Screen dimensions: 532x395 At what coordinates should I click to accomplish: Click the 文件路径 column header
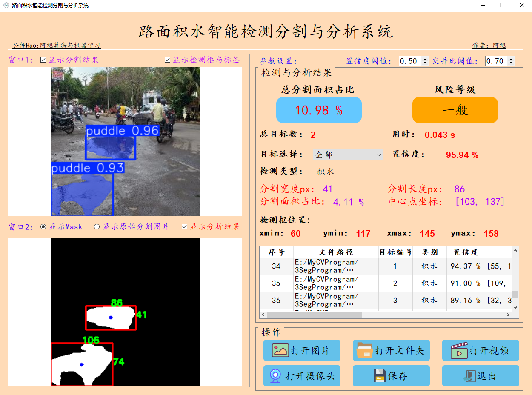click(336, 252)
